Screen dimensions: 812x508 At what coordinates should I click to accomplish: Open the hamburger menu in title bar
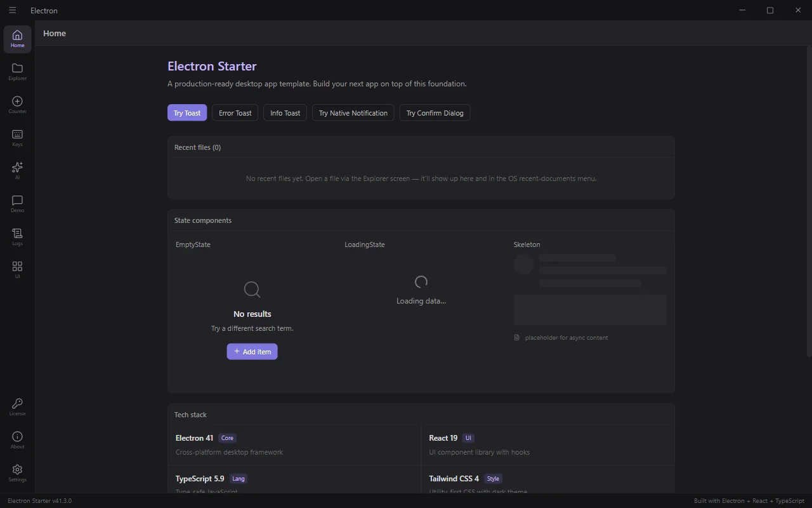tap(12, 10)
